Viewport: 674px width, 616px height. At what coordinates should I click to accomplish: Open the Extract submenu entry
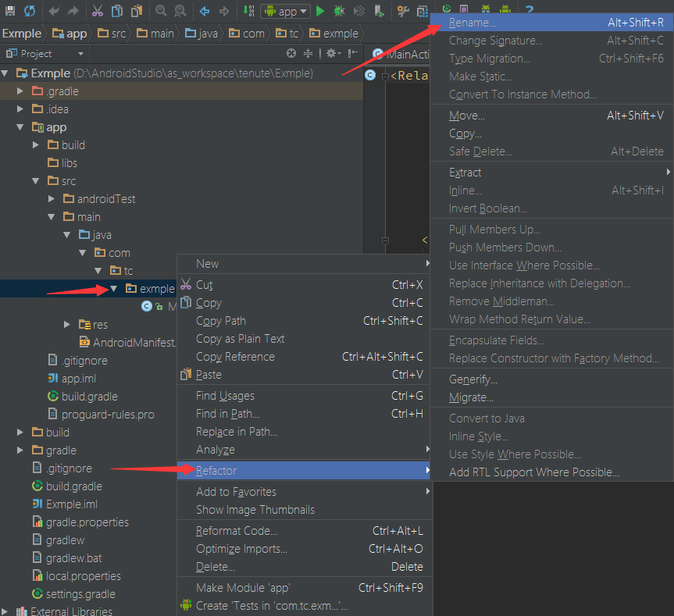[x=552, y=173]
